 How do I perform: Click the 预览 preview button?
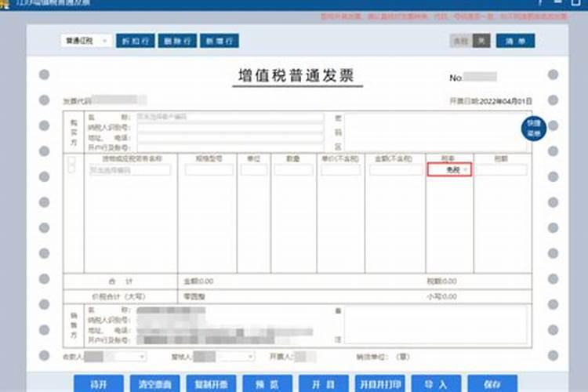pyautogui.click(x=267, y=383)
